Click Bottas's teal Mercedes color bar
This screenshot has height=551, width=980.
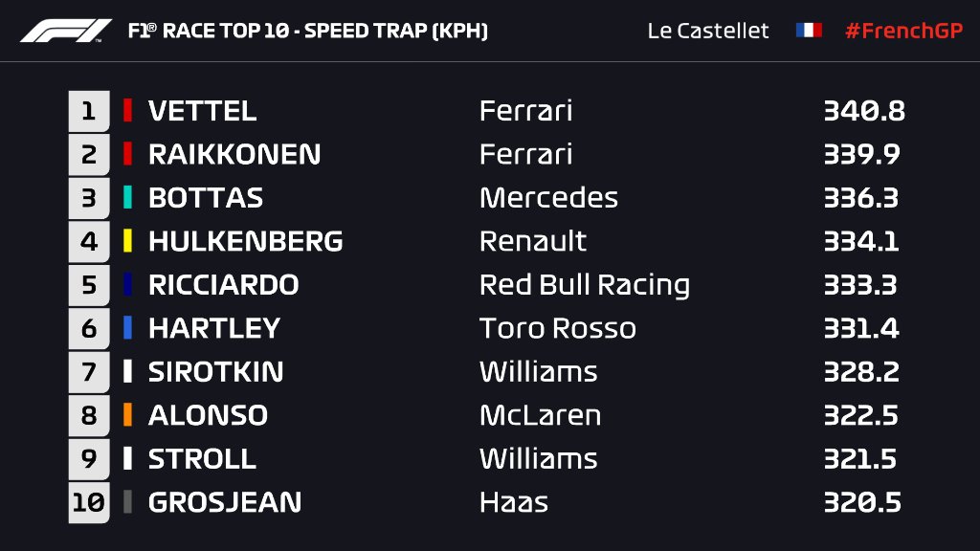point(127,197)
